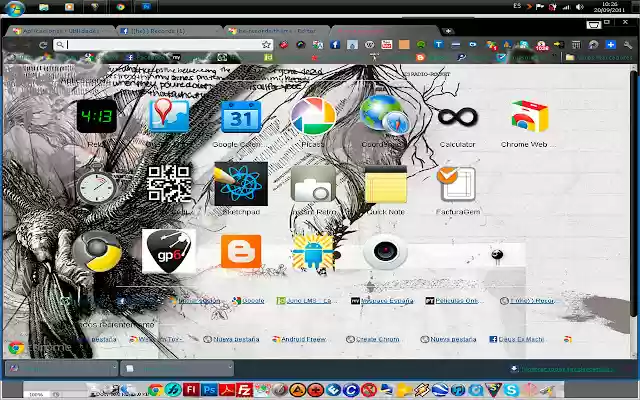Open the Windows Start orb
This screenshot has width=640, height=400.
[15, 8]
